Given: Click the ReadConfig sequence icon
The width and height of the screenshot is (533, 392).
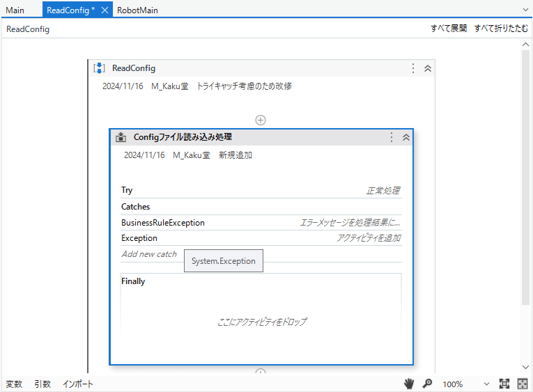Looking at the screenshot, I should 99,68.
